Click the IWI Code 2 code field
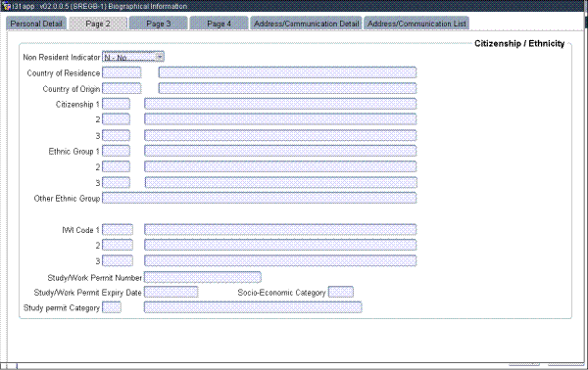 [x=118, y=245]
